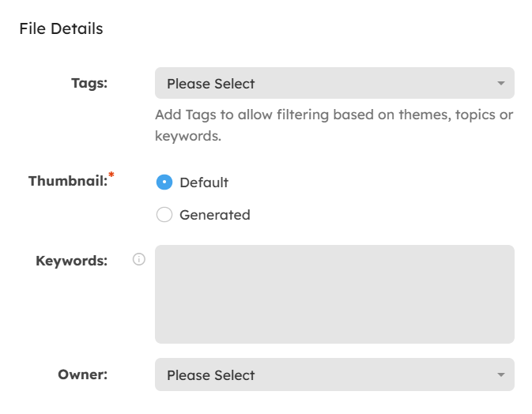Click 'Please Select' placeholder in Owner field
The width and height of the screenshot is (532, 414).
tap(210, 375)
